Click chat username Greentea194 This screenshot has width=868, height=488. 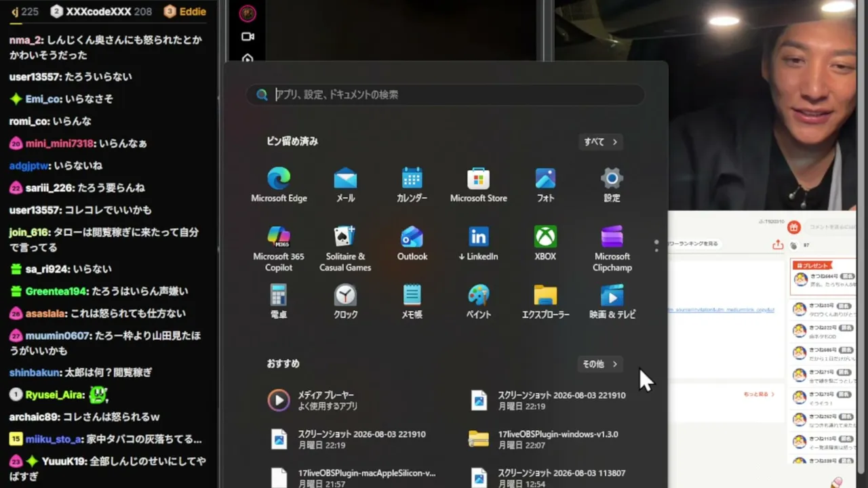[56, 291]
